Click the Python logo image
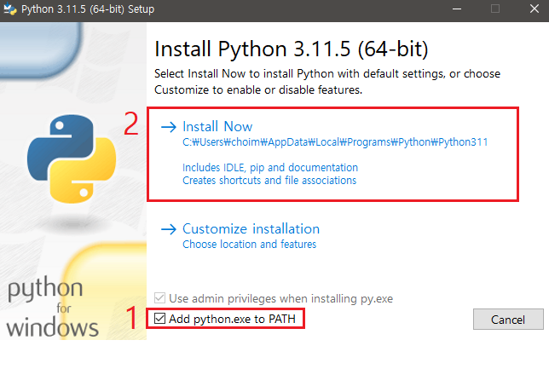This screenshot has width=549, height=392. coord(72,159)
